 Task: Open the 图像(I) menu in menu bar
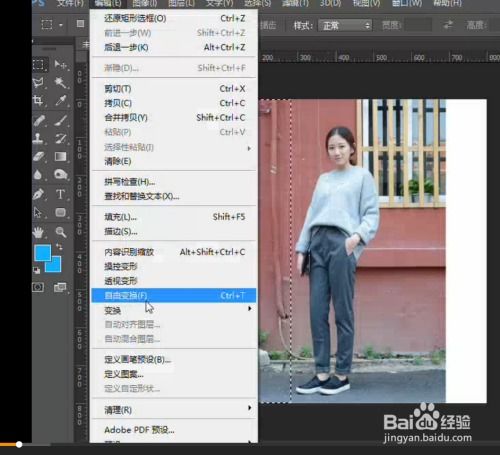144,3
